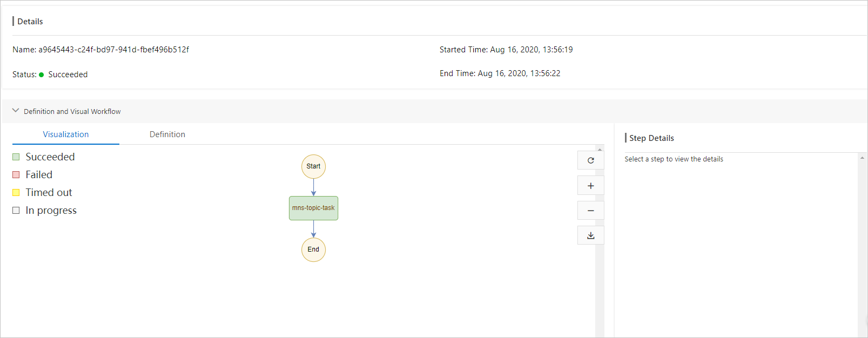The width and height of the screenshot is (868, 338).
Task: Download the workflow diagram image
Action: click(x=590, y=235)
